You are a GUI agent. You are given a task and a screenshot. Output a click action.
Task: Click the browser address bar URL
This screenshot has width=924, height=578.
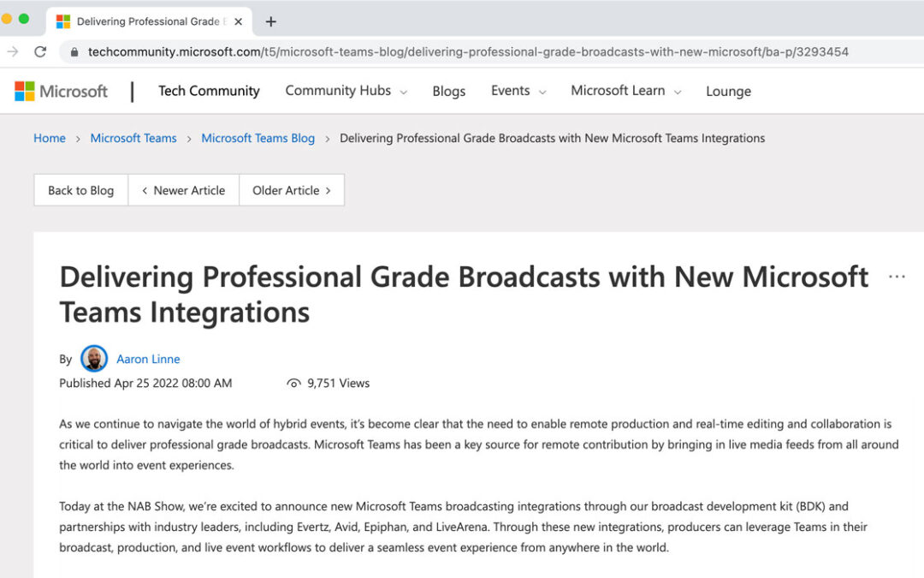point(468,52)
